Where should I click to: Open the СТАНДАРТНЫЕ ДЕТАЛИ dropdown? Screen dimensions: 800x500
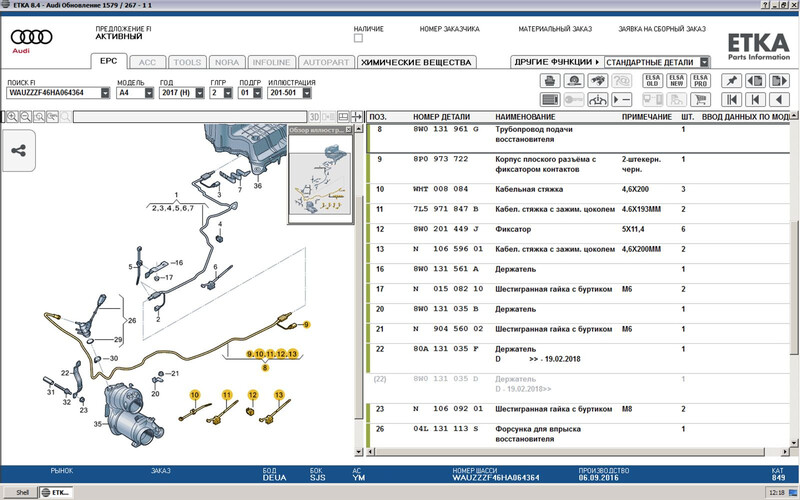click(705, 62)
